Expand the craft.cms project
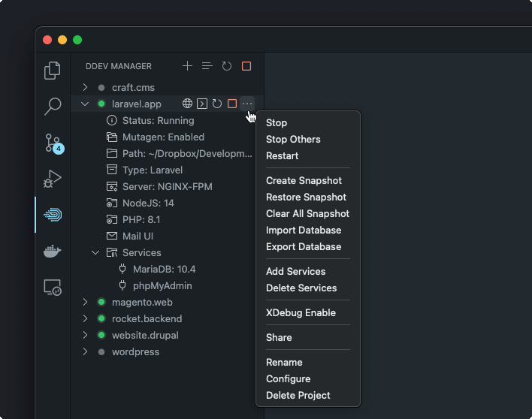This screenshot has height=419, width=532. 85,87
